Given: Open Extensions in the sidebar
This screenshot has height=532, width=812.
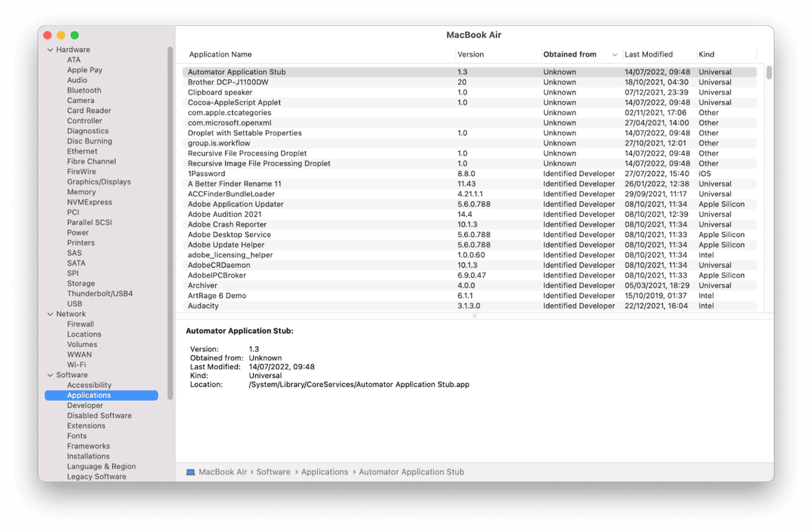Looking at the screenshot, I should pos(86,426).
